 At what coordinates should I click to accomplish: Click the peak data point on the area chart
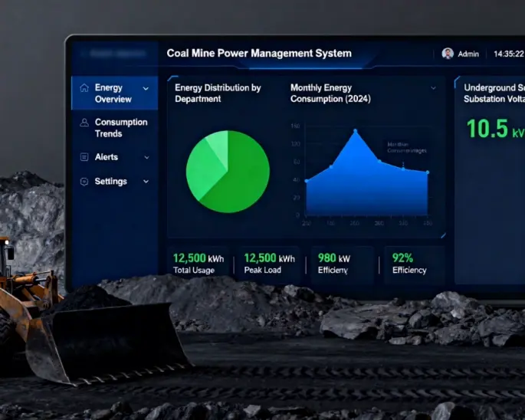tap(355, 131)
